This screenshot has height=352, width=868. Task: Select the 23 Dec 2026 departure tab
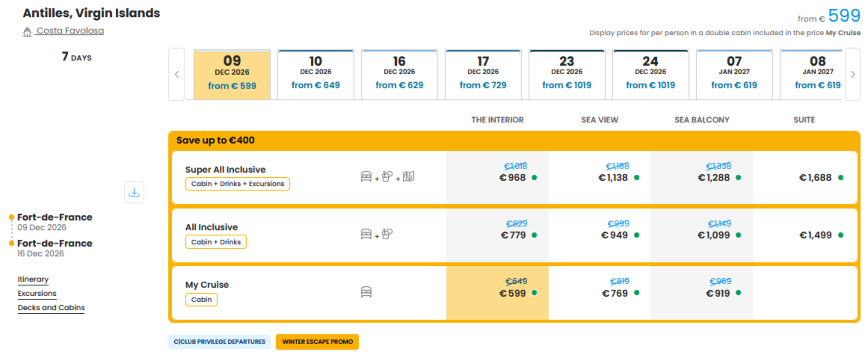click(566, 74)
